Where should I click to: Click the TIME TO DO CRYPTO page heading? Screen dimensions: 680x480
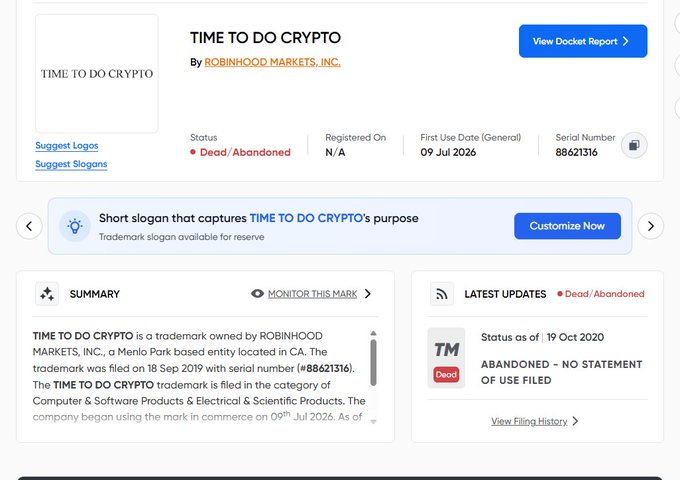click(x=265, y=38)
